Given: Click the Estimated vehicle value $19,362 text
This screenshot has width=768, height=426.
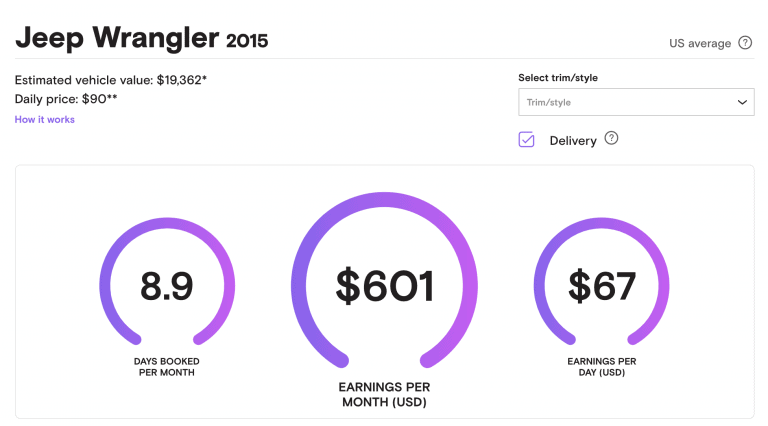Looking at the screenshot, I should click(x=112, y=79).
